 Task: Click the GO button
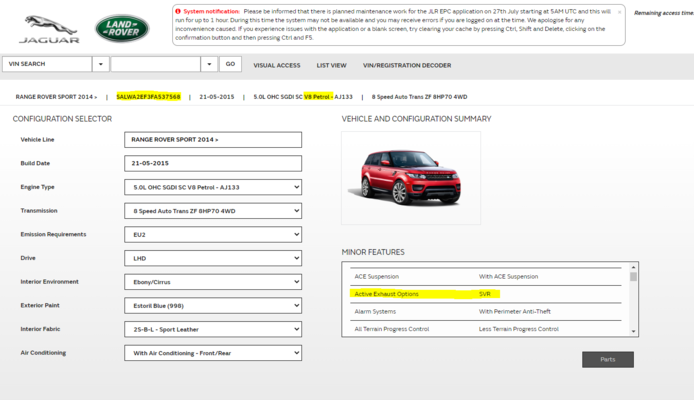point(230,64)
